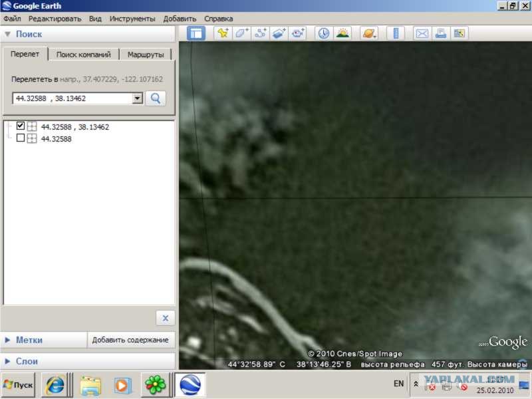Uncheck the 44.32588 , 38.13462 result checkbox

point(21,126)
